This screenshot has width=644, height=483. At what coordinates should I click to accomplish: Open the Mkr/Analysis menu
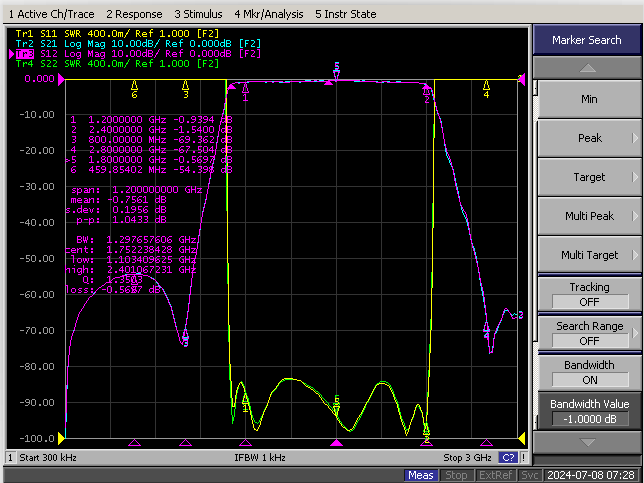[x=269, y=14]
